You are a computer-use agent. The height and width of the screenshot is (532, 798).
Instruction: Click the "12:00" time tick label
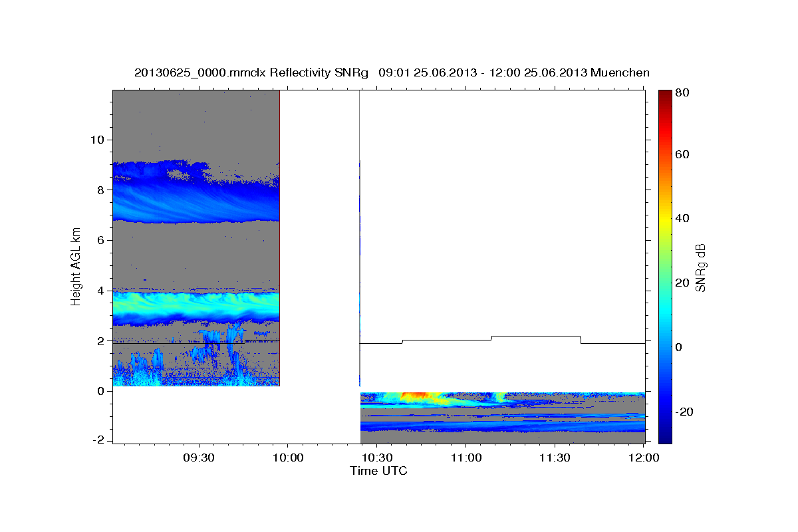[x=644, y=458]
